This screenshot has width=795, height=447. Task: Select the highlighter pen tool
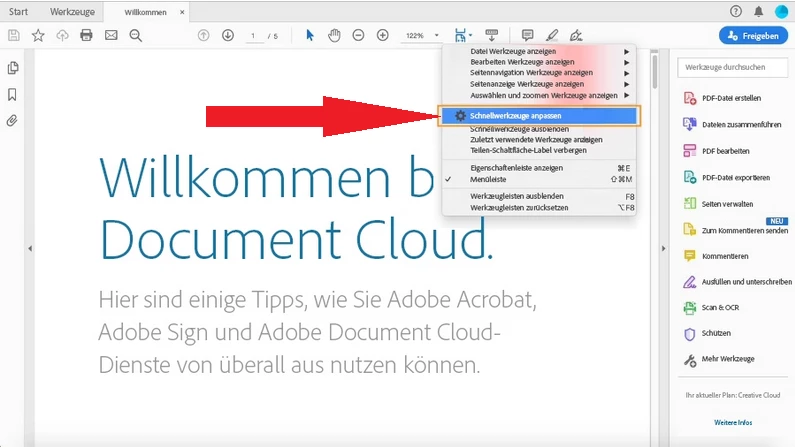pos(552,35)
